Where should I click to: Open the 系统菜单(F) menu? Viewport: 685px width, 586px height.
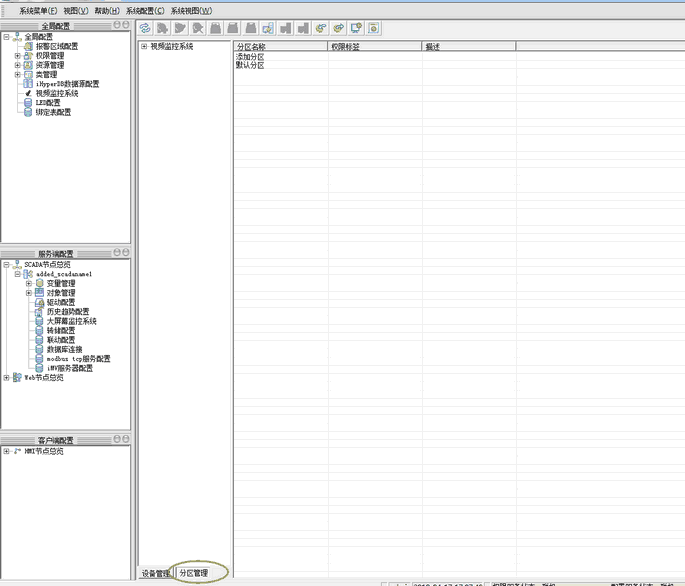point(38,11)
